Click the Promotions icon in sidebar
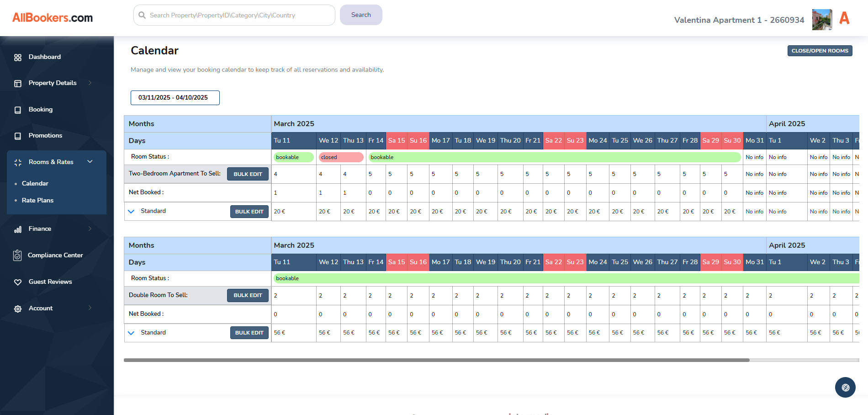868x415 pixels. point(18,136)
